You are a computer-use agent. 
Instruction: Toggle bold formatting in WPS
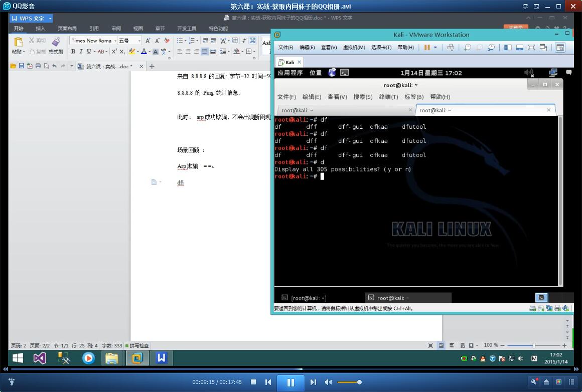73,52
